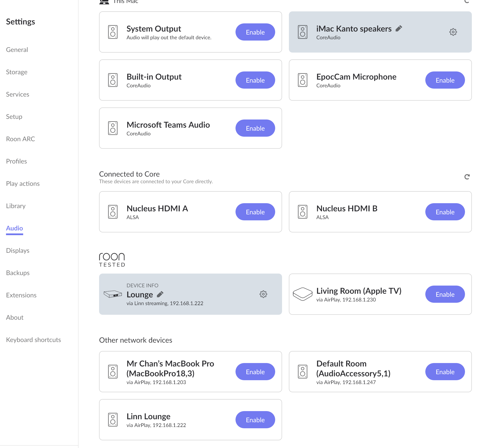Go to the Roon ARC settings page
Screen dimensions: 480x448
(x=21, y=139)
